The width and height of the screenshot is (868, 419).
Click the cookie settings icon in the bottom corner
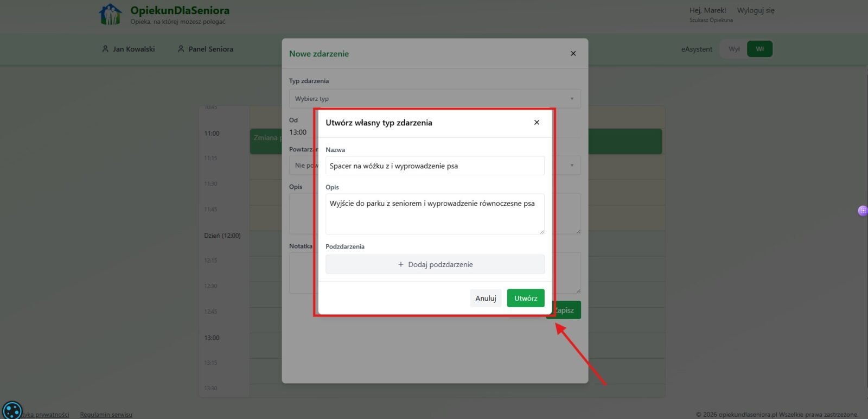point(12,410)
